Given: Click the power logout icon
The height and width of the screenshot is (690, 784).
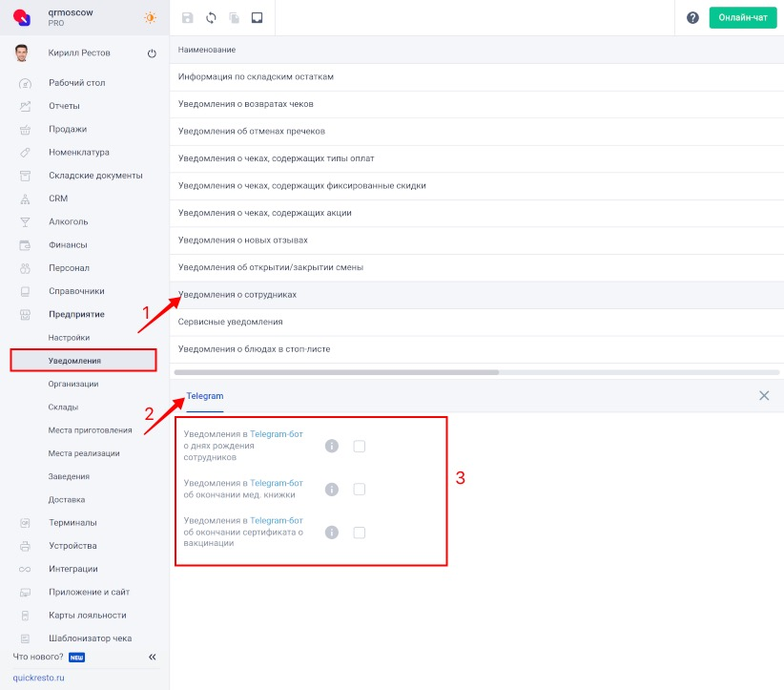Looking at the screenshot, I should pos(152,53).
